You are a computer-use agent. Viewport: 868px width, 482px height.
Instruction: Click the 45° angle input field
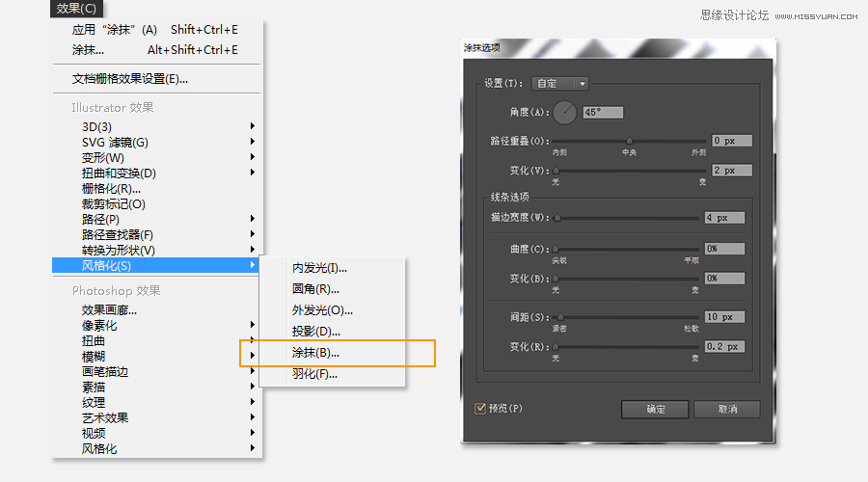603,113
